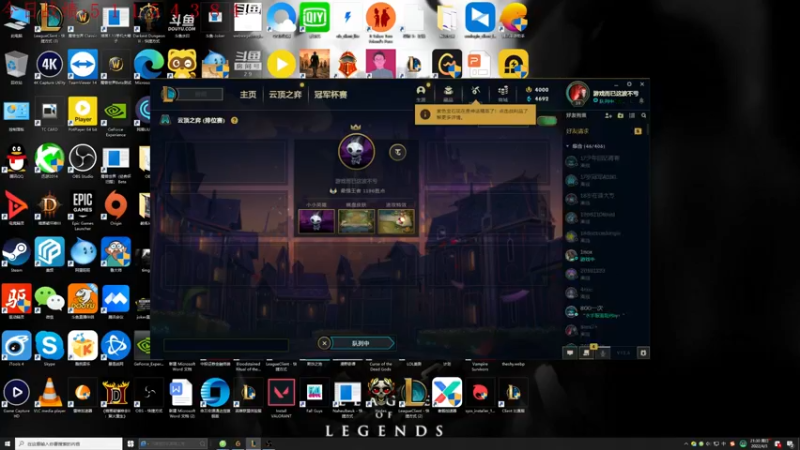Open the 4K Capture Utility desktop icon
Viewport: 800px width, 450px height.
(x=49, y=67)
